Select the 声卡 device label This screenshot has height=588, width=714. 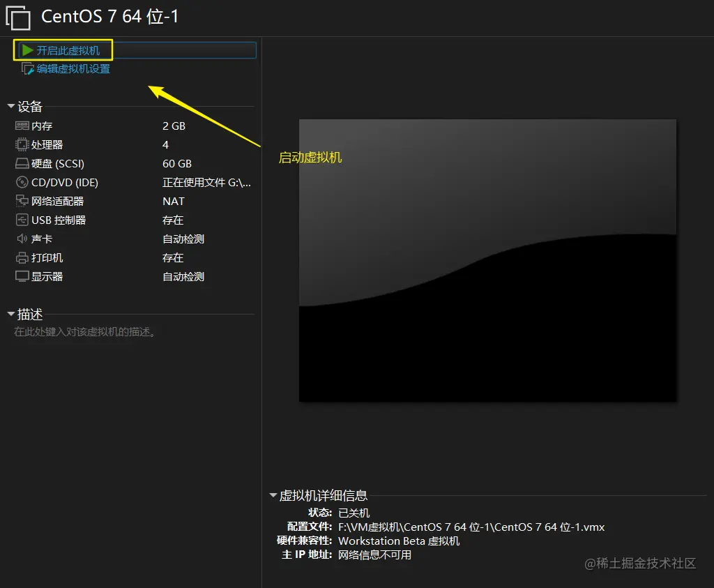pos(42,239)
